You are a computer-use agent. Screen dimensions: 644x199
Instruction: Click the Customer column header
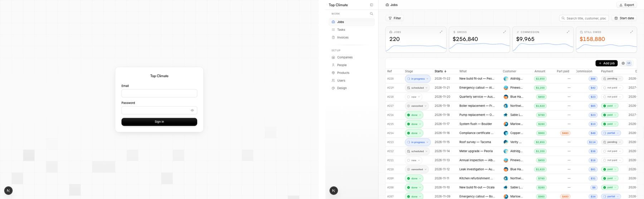click(509, 71)
